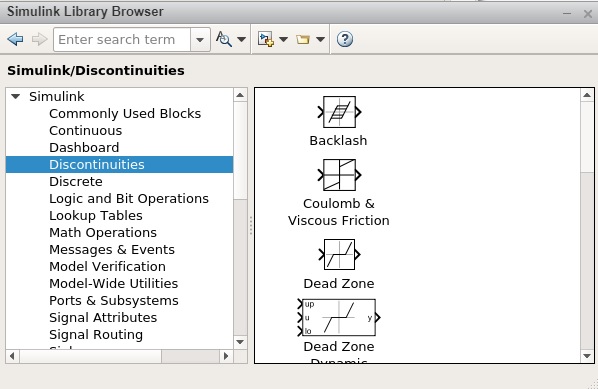The width and height of the screenshot is (598, 389).
Task: Click tree panel scroll up arrow
Action: 240,95
